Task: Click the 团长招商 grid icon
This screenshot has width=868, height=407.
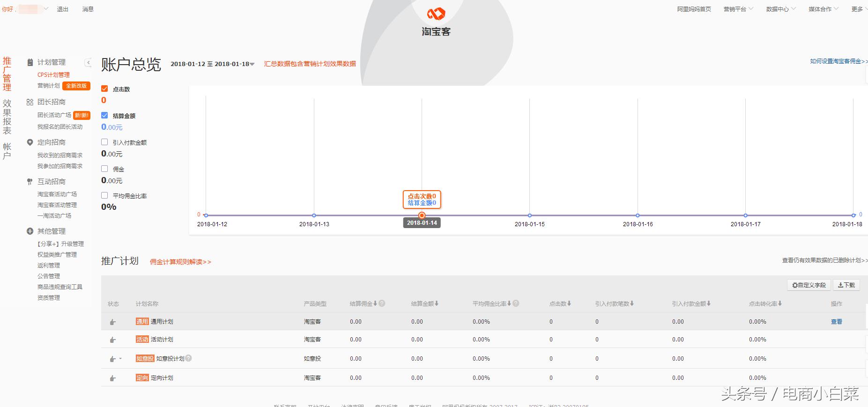Action: pyautogui.click(x=30, y=102)
